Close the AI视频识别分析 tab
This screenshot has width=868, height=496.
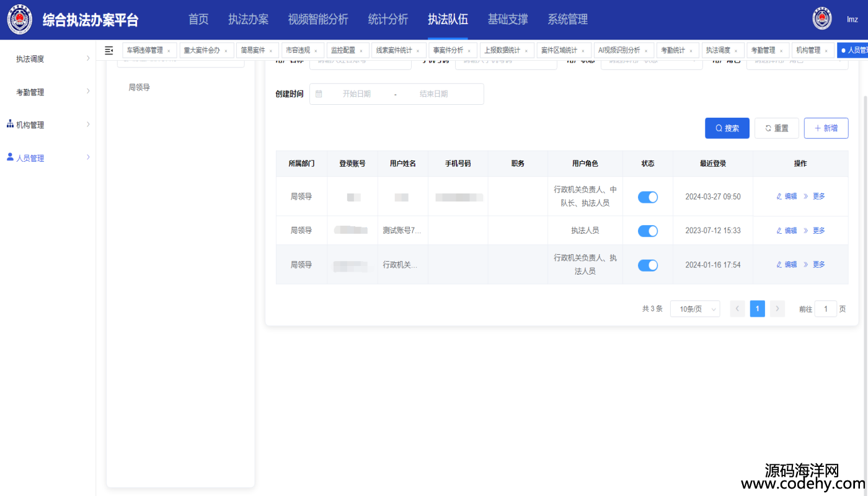(646, 51)
